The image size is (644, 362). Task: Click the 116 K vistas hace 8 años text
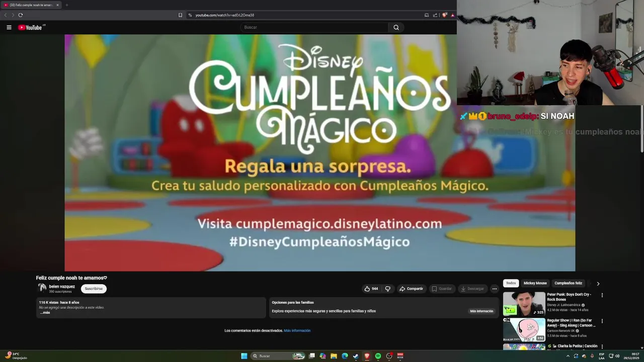(x=59, y=303)
